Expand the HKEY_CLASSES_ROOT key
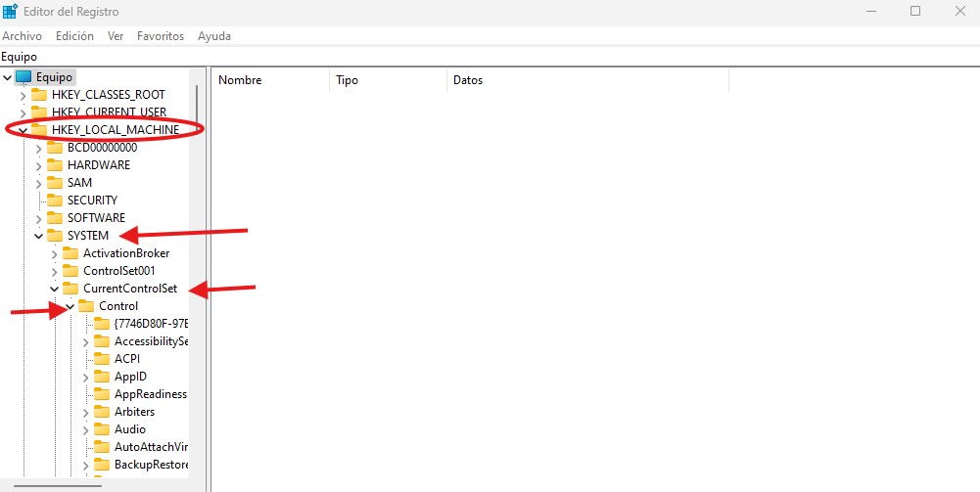The height and width of the screenshot is (492, 980). click(x=23, y=95)
